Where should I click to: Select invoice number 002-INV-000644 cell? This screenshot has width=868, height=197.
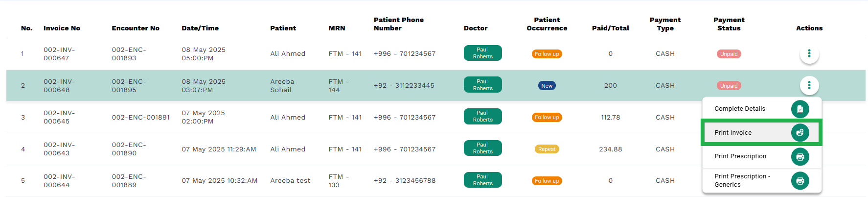(x=57, y=181)
